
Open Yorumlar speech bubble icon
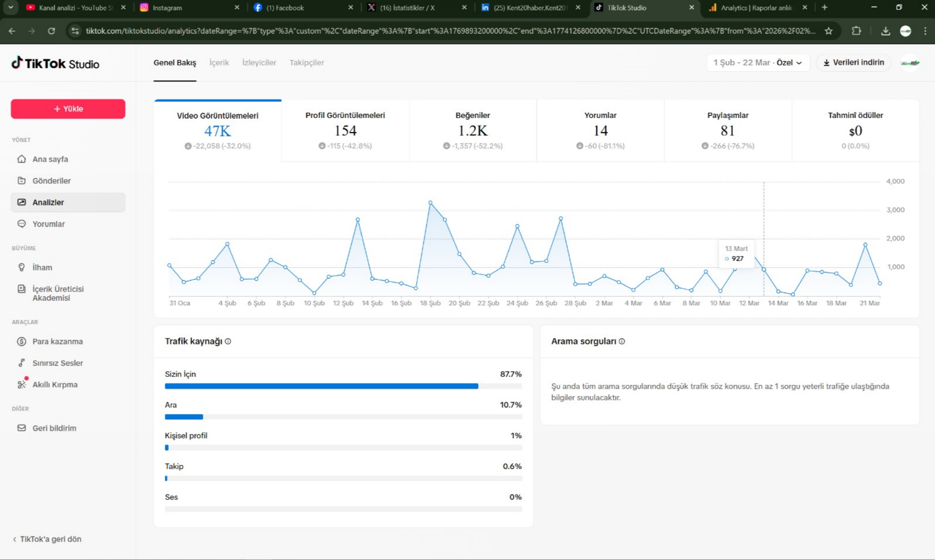pyautogui.click(x=21, y=224)
